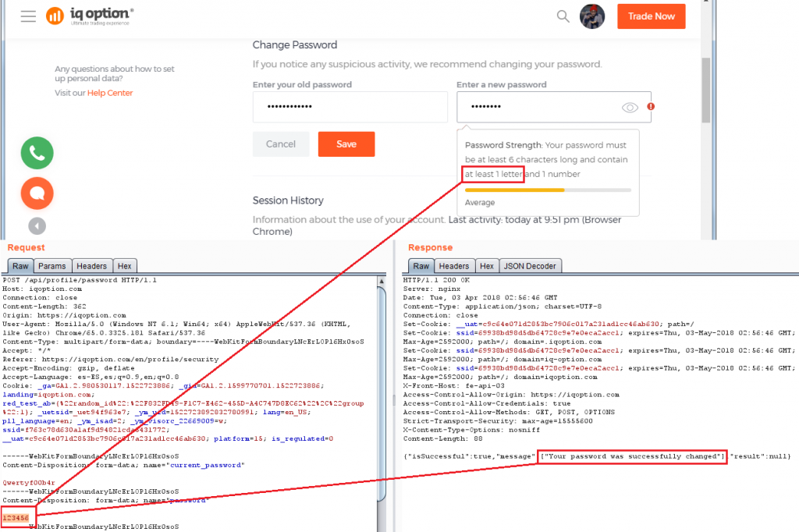Image resolution: width=799 pixels, height=532 pixels.
Task: Collapse the contact widget with gray arrow
Action: [37, 225]
